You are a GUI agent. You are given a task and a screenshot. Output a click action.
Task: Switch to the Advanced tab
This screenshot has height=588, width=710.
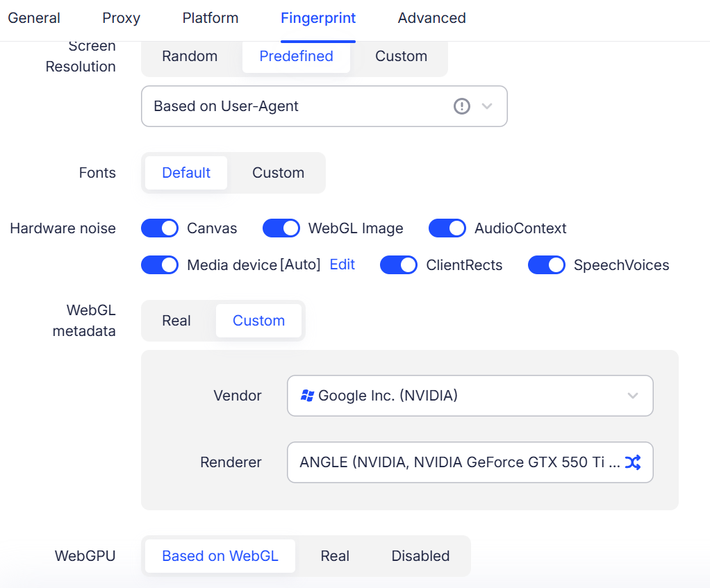pyautogui.click(x=431, y=18)
